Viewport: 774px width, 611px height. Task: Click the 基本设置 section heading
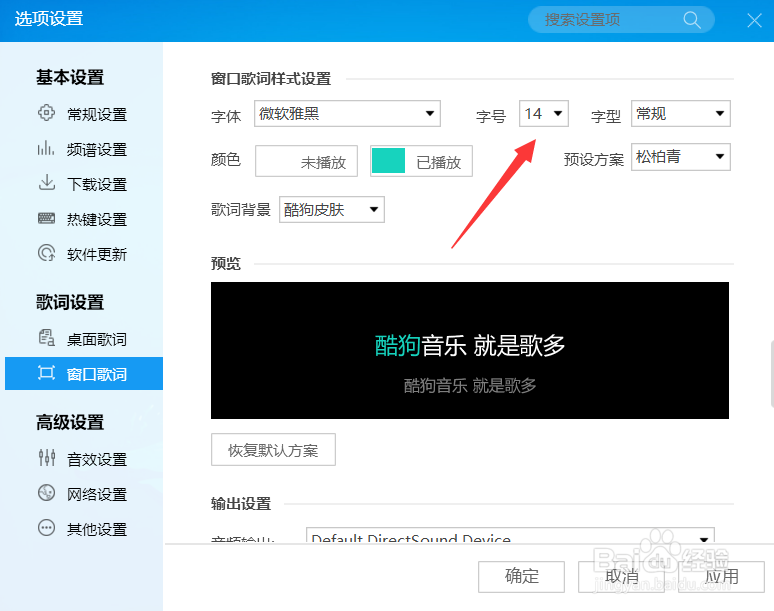click(70, 77)
